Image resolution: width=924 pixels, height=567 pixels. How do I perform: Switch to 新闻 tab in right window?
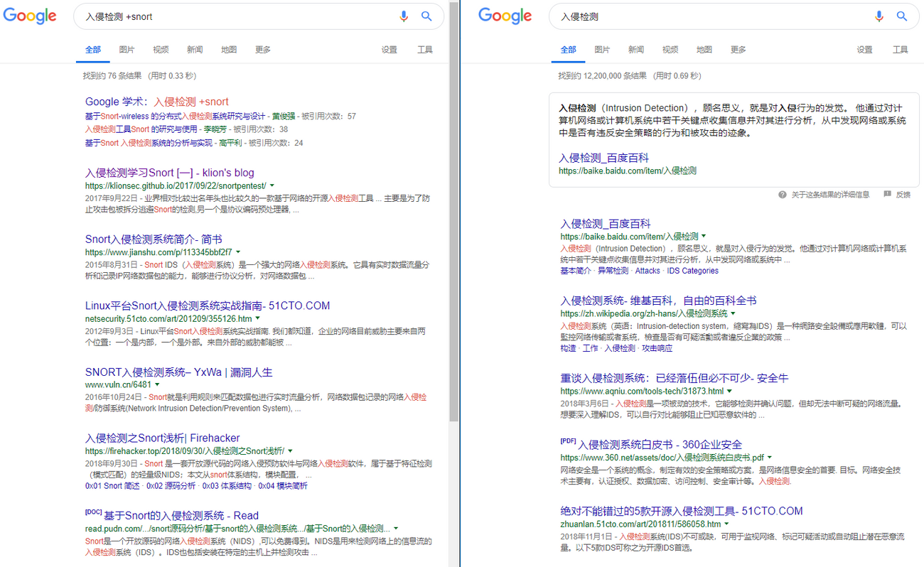coord(636,50)
